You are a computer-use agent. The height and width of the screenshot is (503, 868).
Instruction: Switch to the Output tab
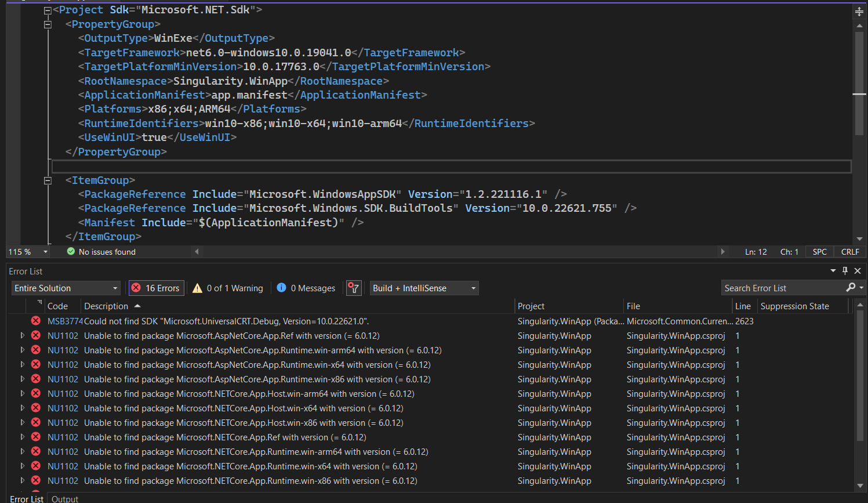coord(64,498)
